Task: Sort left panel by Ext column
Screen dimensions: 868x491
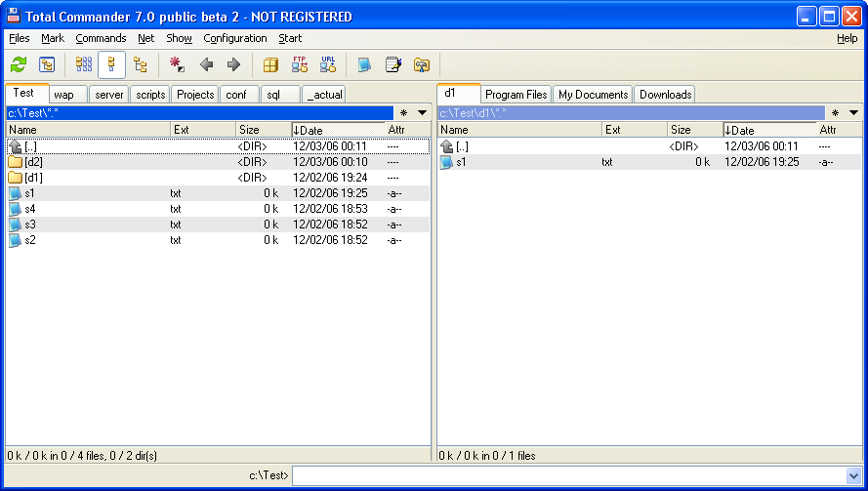Action: click(x=203, y=130)
